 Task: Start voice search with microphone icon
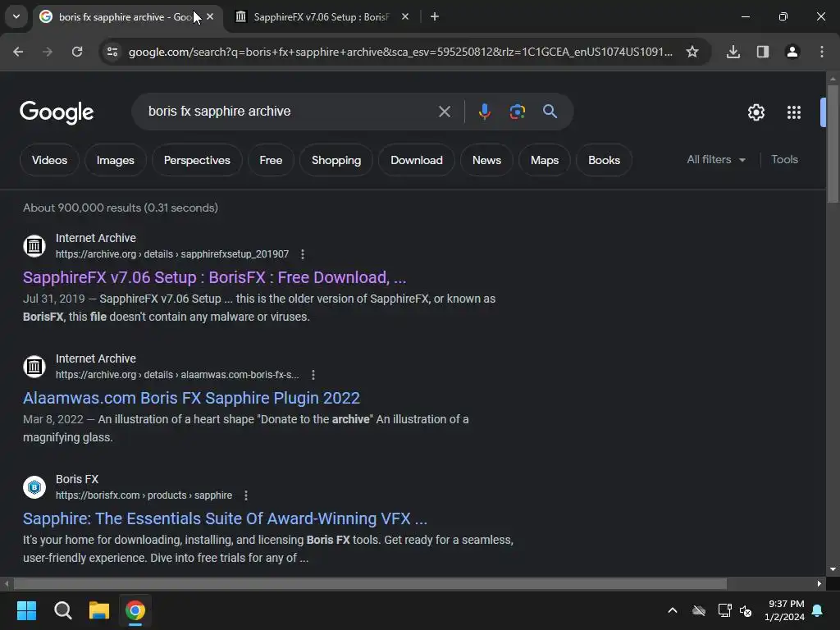pyautogui.click(x=484, y=112)
